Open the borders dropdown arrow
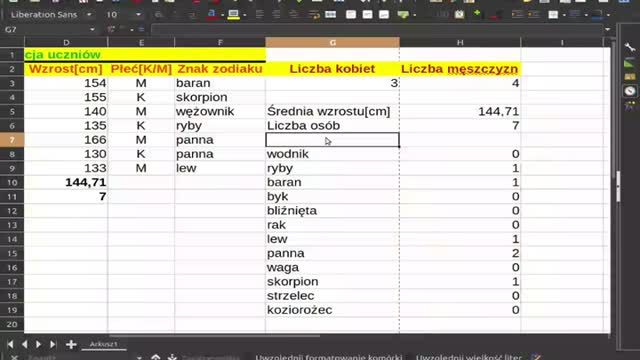Viewport: 640px width, 360px height. click(564, 15)
